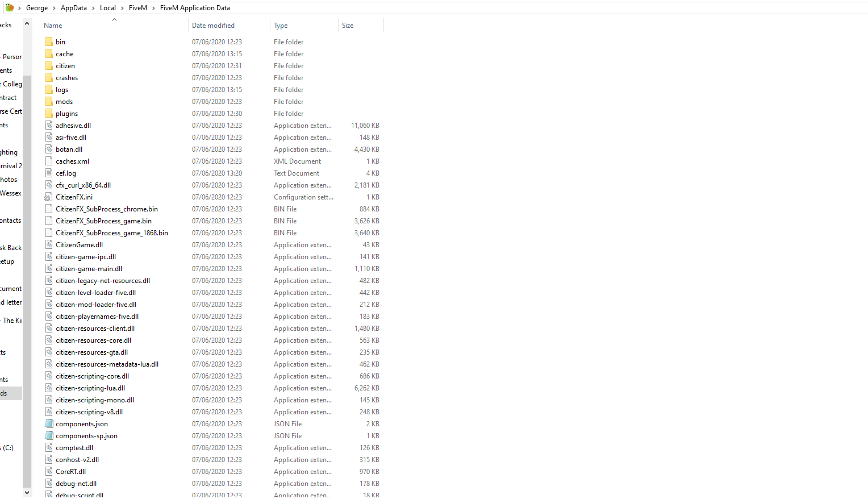868x503 pixels.
Task: Click the user icon in address bar
Action: coord(9,7)
